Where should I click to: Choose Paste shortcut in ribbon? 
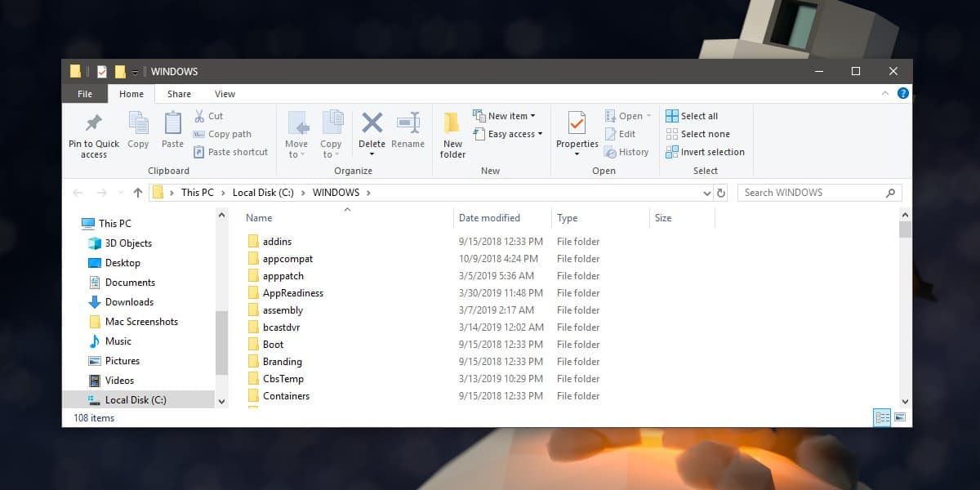[230, 152]
